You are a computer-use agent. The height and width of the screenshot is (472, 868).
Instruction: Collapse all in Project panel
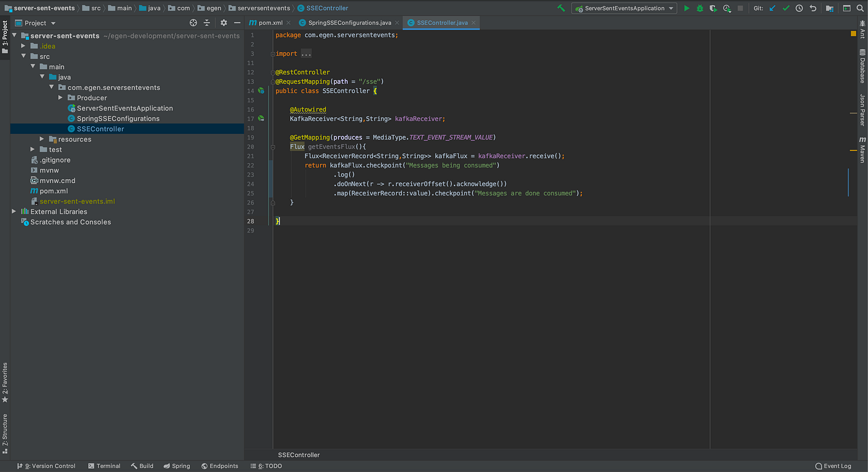[x=207, y=22]
